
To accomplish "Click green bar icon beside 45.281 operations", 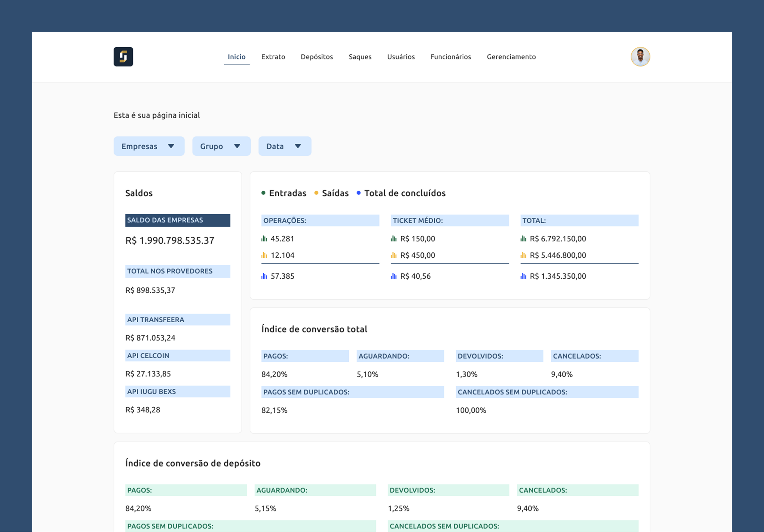I will click(x=264, y=239).
